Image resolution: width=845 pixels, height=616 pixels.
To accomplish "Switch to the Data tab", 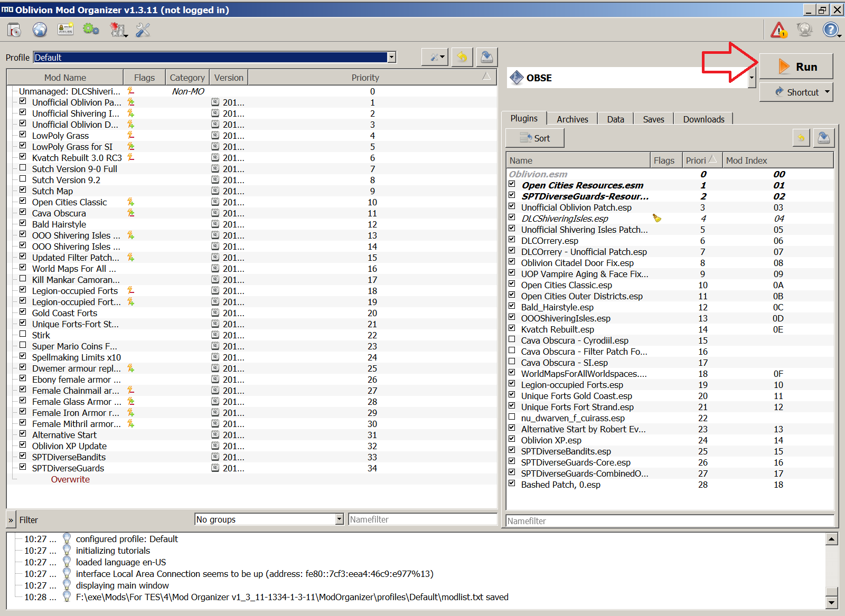I will point(615,119).
